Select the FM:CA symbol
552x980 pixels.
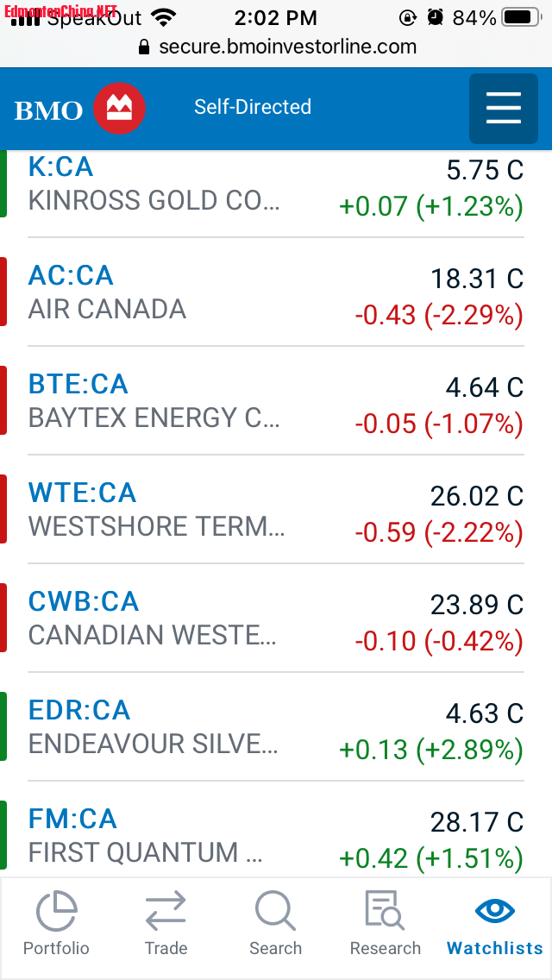(x=72, y=819)
